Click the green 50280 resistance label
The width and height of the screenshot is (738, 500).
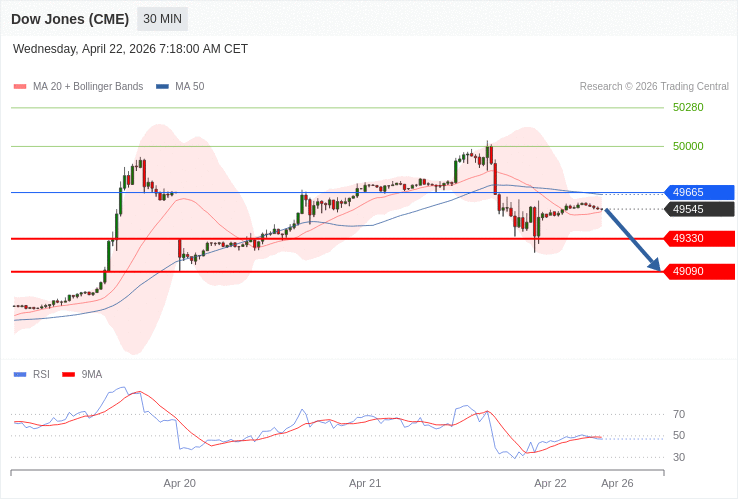688,107
